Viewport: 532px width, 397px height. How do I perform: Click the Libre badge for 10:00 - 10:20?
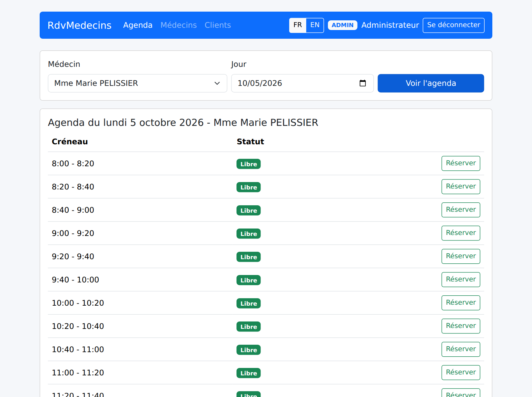249,303
